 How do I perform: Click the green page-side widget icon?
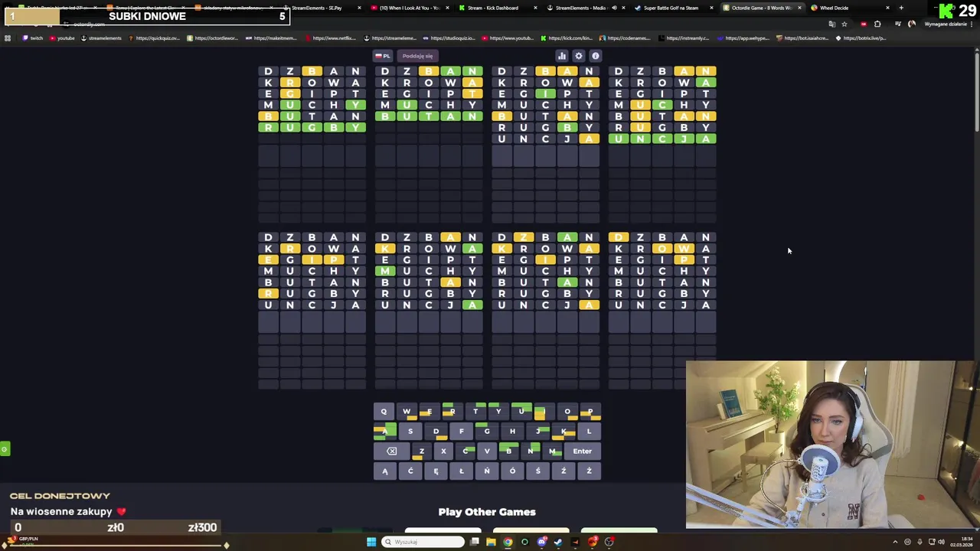click(x=4, y=449)
